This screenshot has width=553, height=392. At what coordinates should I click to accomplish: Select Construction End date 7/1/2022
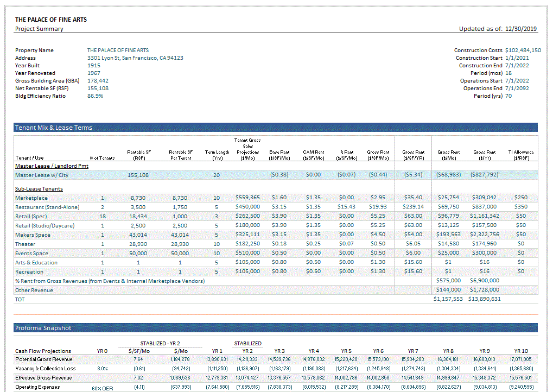click(x=517, y=66)
